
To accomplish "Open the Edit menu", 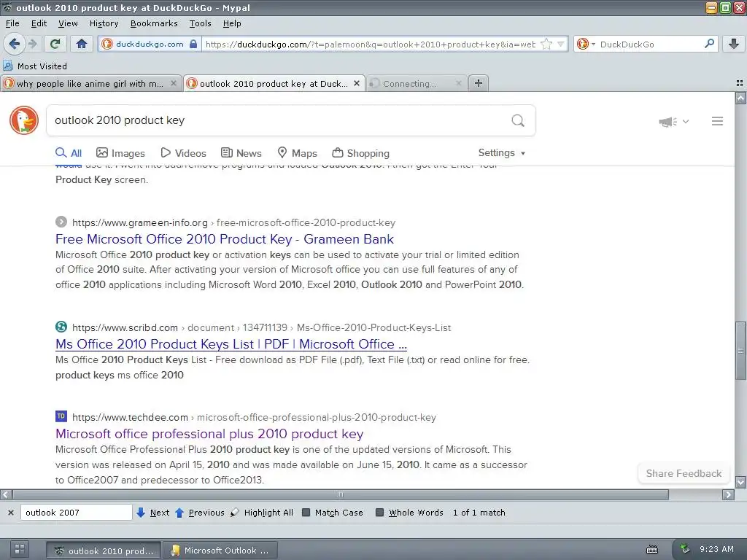I will click(x=39, y=23).
